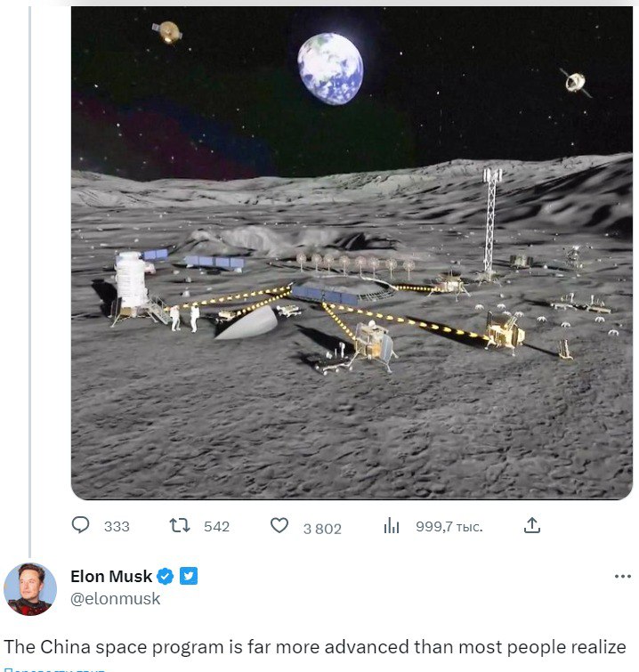The height and width of the screenshot is (672, 639).
Task: Click the 999,7 тыс. views count
Action: 449,526
